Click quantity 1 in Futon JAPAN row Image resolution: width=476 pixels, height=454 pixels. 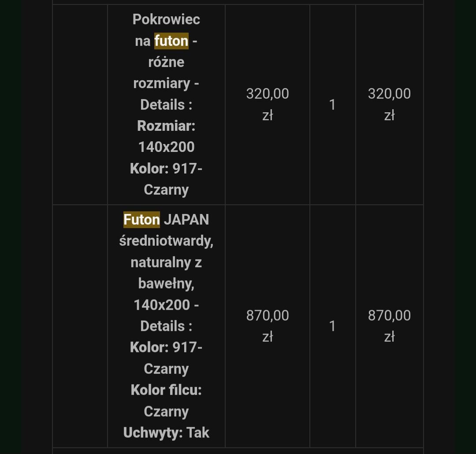(332, 326)
